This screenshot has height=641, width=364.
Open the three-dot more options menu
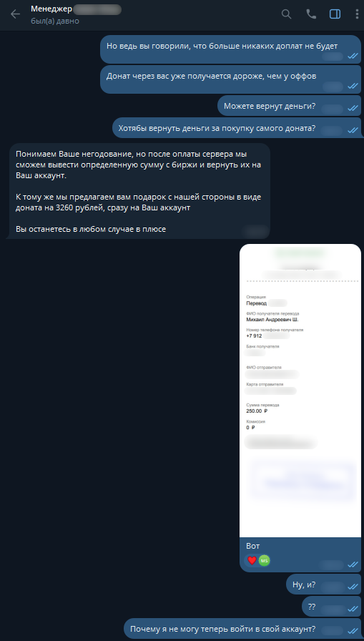(357, 14)
